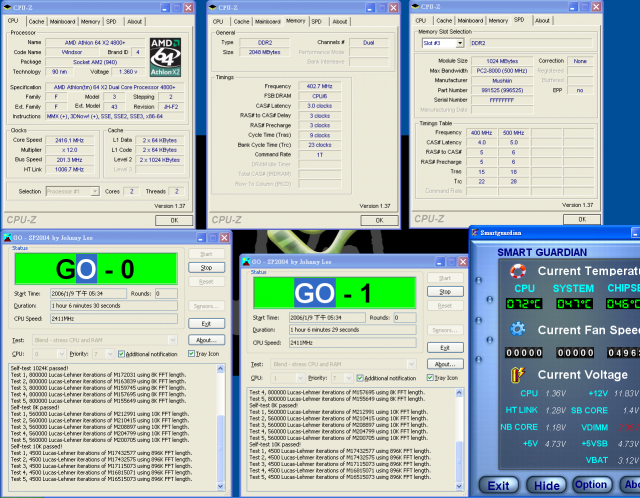
Task: Open About tab in right CPU-Z window
Action: (x=542, y=21)
